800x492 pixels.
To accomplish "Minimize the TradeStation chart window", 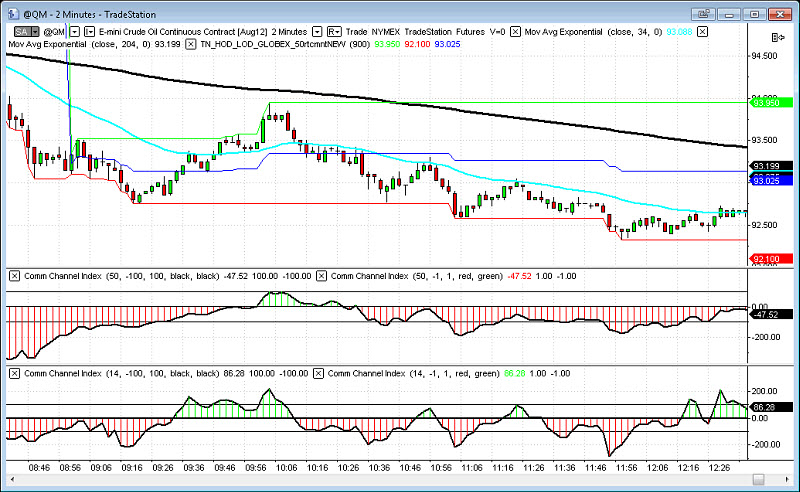I will [x=729, y=14].
